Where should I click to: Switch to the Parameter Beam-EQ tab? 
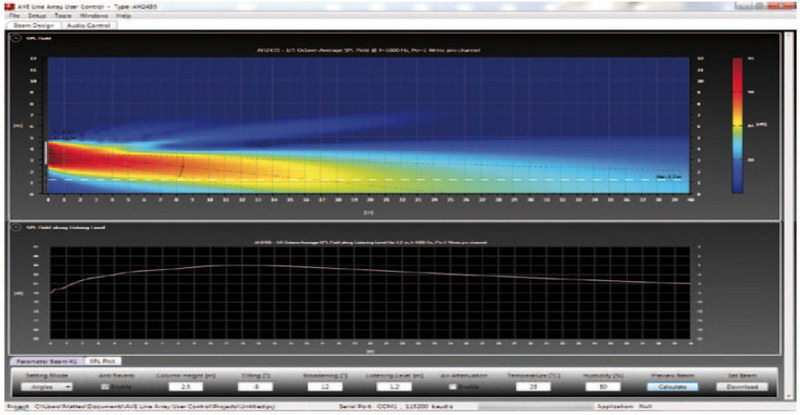pos(43,360)
